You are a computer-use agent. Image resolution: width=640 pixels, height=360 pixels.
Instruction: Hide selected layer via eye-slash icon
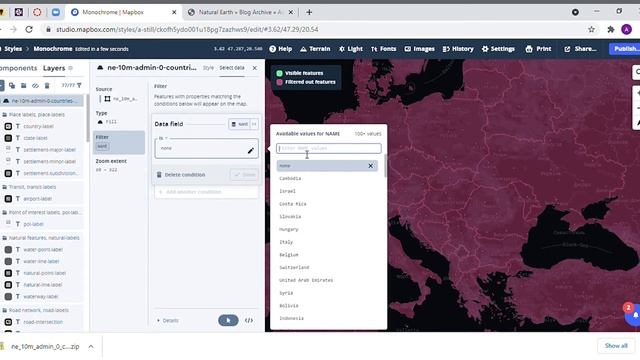36,85
